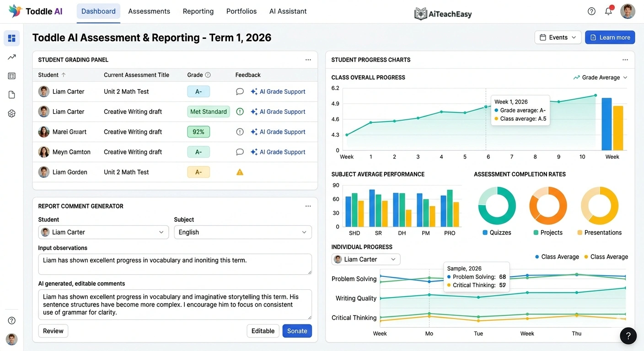Open the Student Grading Panel options menu
The image size is (644, 351).
[307, 59]
